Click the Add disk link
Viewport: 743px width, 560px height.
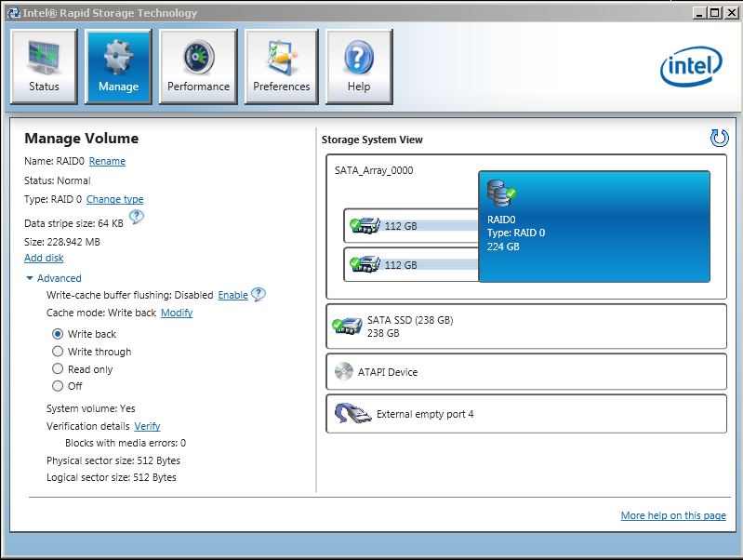coord(44,258)
